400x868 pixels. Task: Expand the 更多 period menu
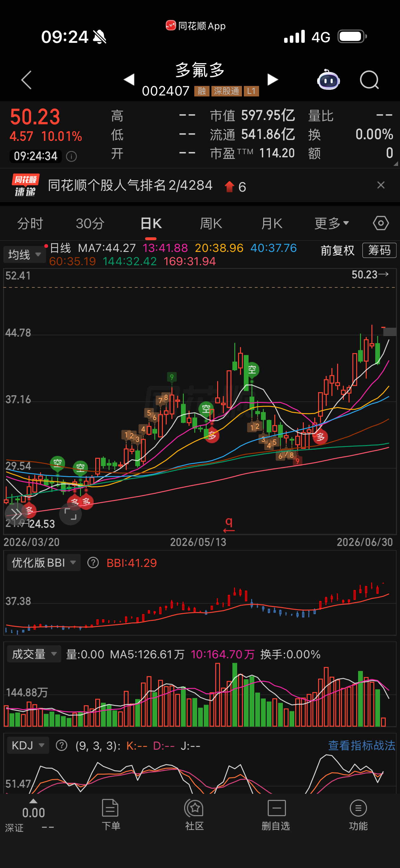[x=331, y=223]
